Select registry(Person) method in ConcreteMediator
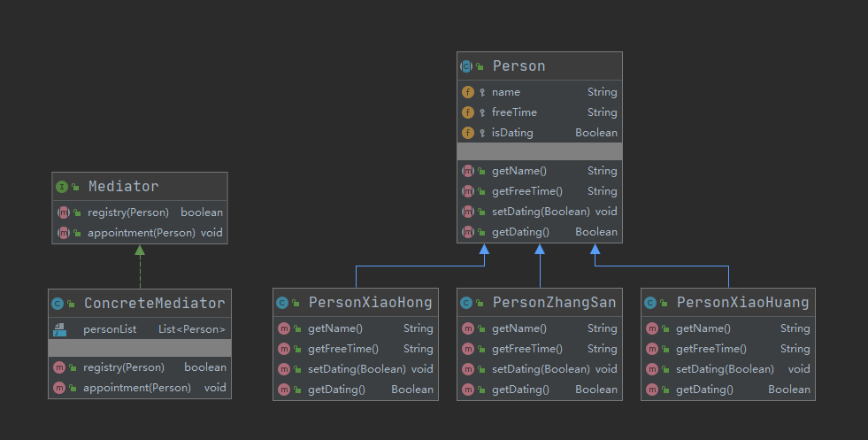 (140, 367)
